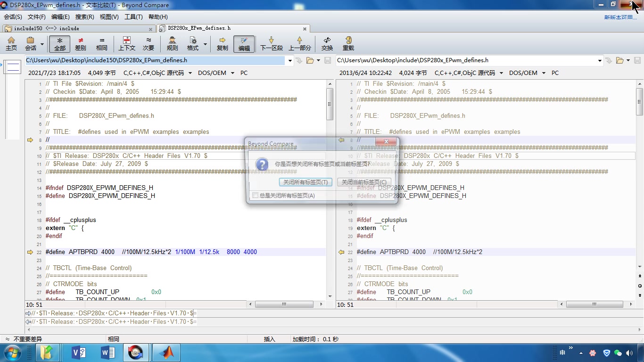Open Word from taskbar
644x362 pixels.
[x=108, y=353]
